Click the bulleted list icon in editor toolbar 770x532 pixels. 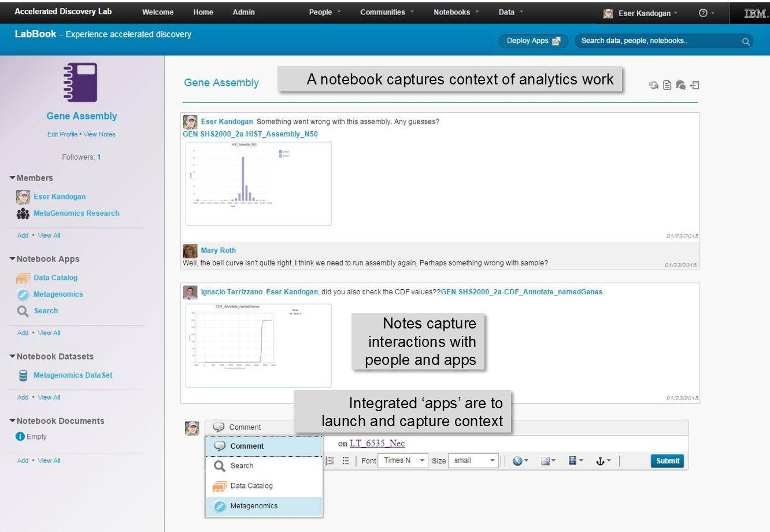346,461
